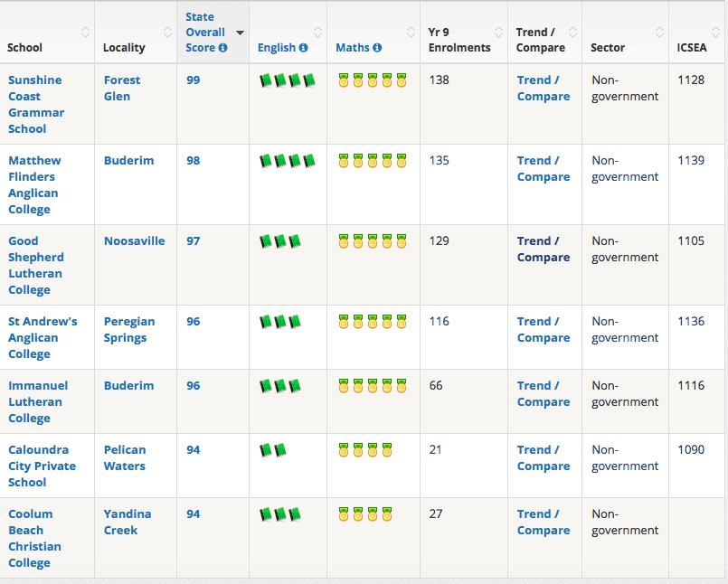
Task: Select Noosaville locality link
Action: coord(134,241)
